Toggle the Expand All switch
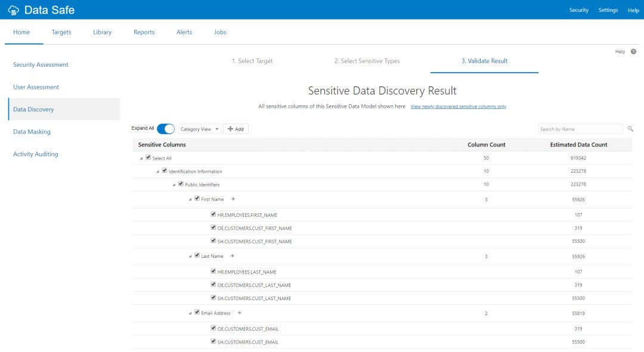Image resolution: width=644 pixels, height=352 pixels. click(x=166, y=129)
